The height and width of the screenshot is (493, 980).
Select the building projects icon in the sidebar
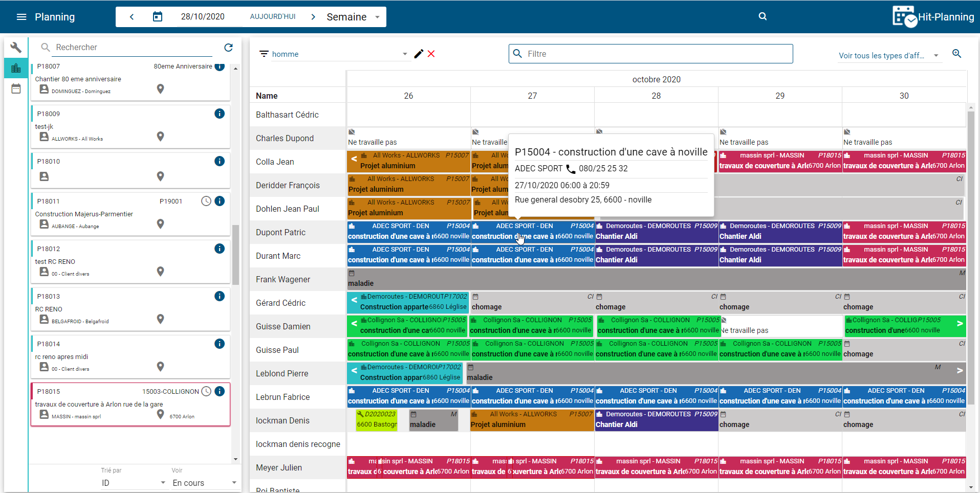(x=16, y=68)
